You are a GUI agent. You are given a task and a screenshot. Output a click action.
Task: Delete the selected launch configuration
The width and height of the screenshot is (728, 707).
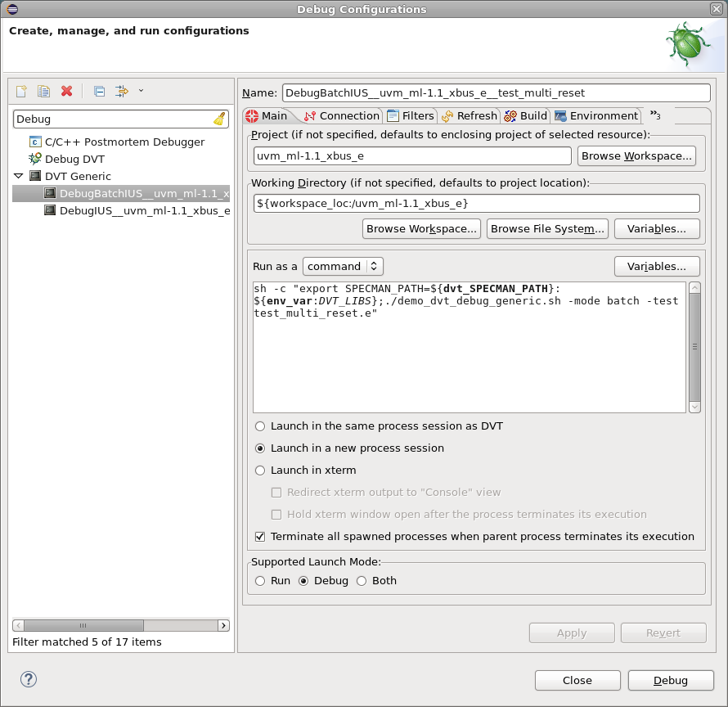(65, 91)
